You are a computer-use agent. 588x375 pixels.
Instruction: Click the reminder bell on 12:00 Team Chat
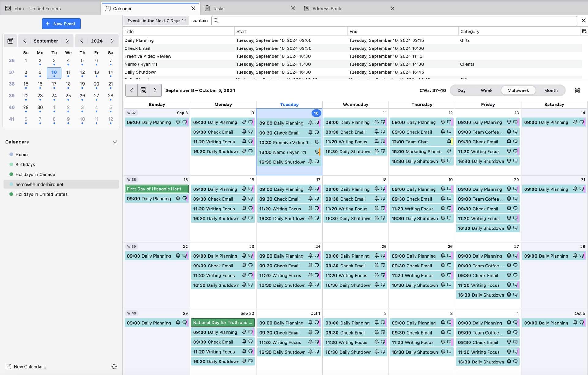click(x=449, y=141)
